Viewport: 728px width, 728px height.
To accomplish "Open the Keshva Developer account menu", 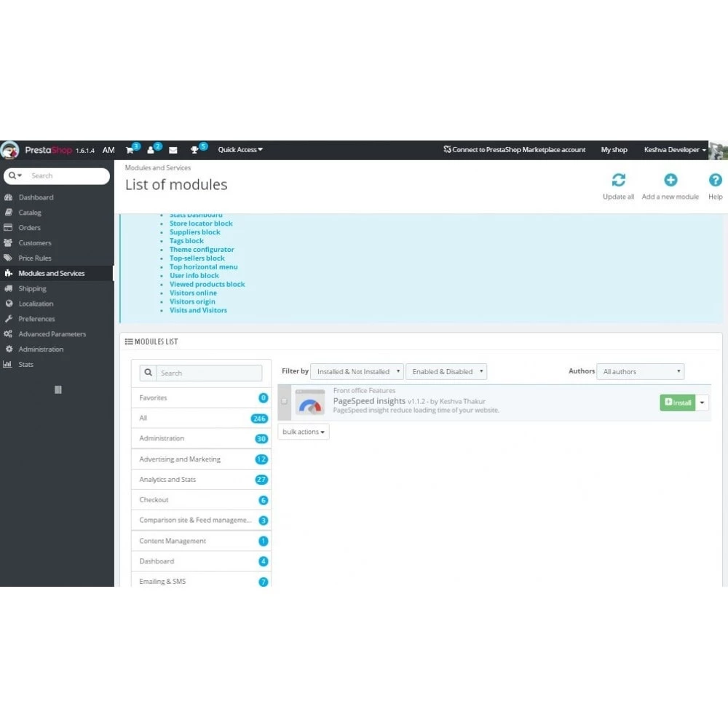I will (x=675, y=149).
